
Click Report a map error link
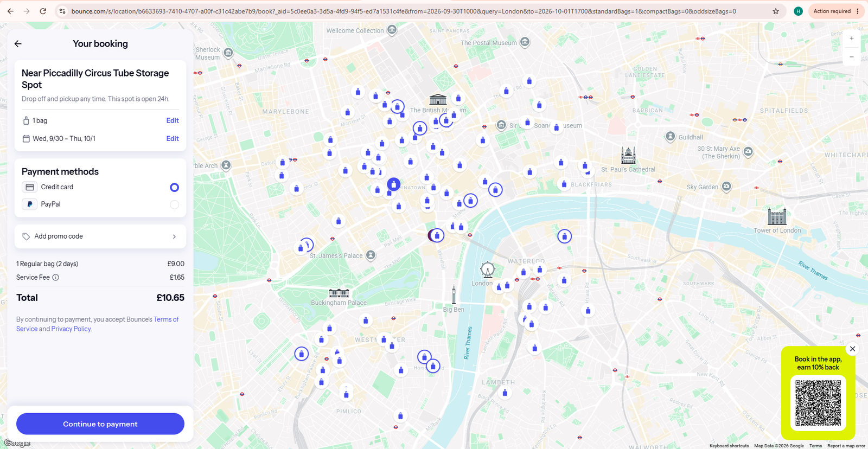846,446
